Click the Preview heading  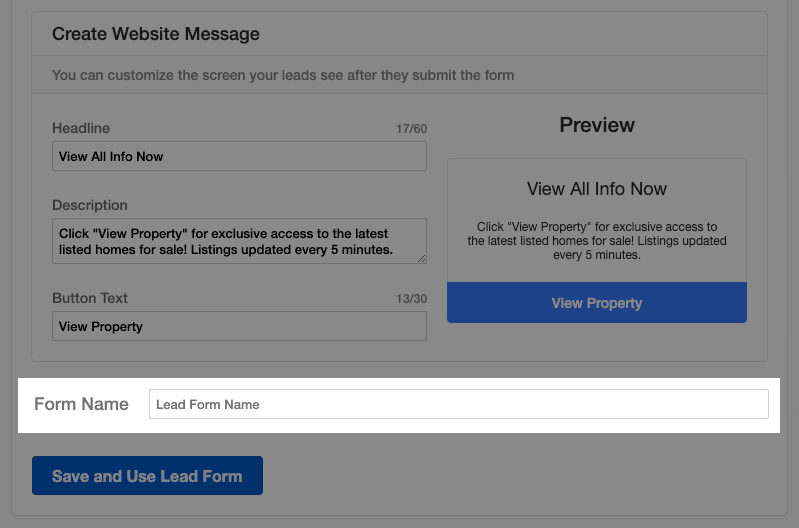click(597, 125)
